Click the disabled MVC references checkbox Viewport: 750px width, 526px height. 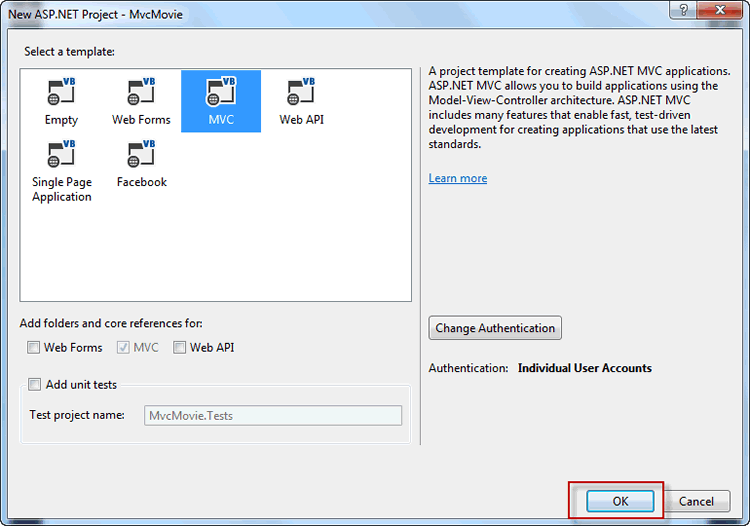click(123, 348)
